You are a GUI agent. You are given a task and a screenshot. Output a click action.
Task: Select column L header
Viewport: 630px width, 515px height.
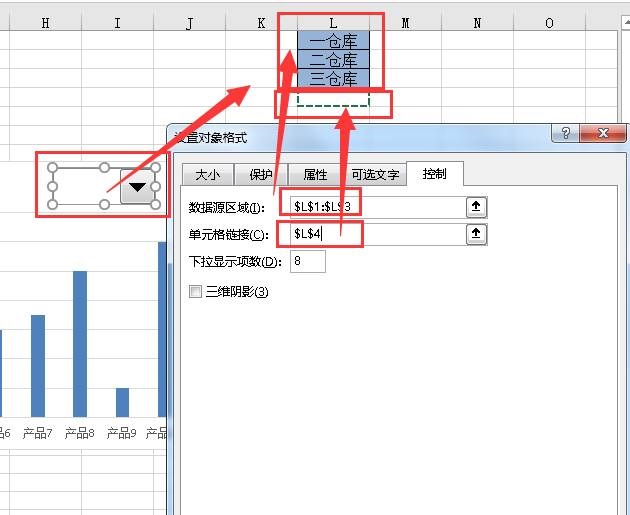(333, 23)
